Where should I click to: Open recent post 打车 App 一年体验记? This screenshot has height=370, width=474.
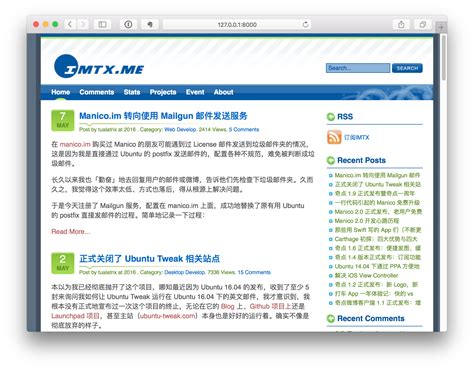coord(374,294)
